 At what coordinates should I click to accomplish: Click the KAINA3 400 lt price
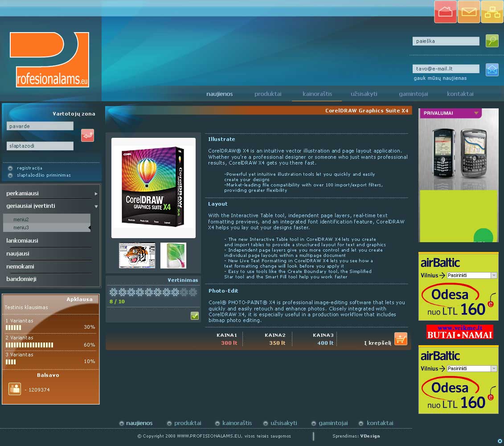pyautogui.click(x=325, y=343)
